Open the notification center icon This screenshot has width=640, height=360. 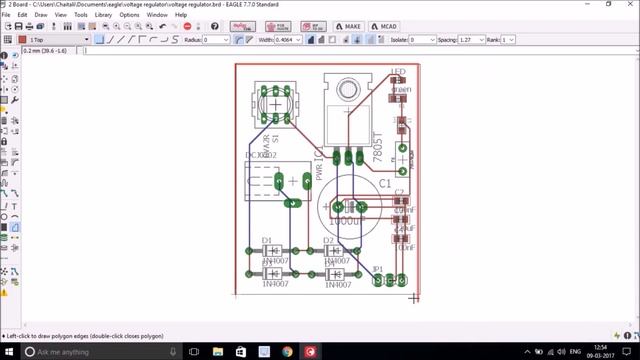click(x=627, y=351)
